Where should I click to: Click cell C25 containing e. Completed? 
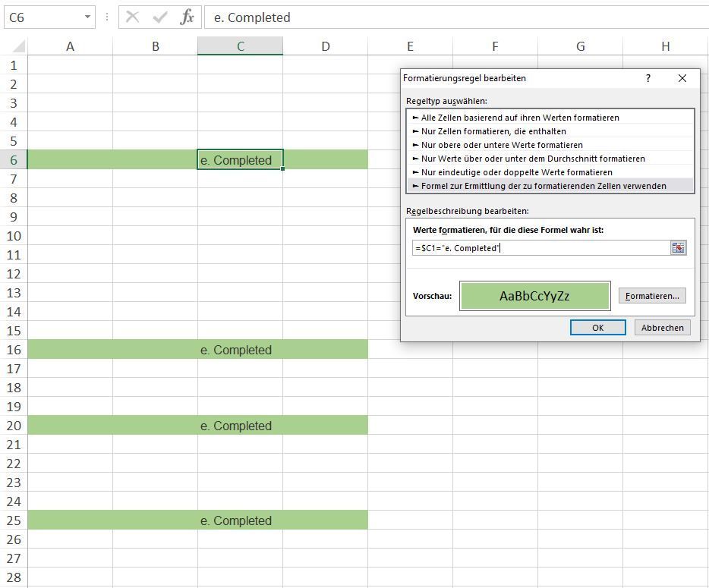(x=240, y=520)
